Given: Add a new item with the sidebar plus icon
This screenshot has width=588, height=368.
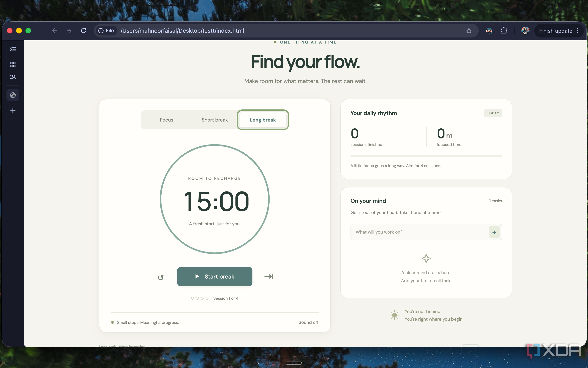Looking at the screenshot, I should pos(13,111).
